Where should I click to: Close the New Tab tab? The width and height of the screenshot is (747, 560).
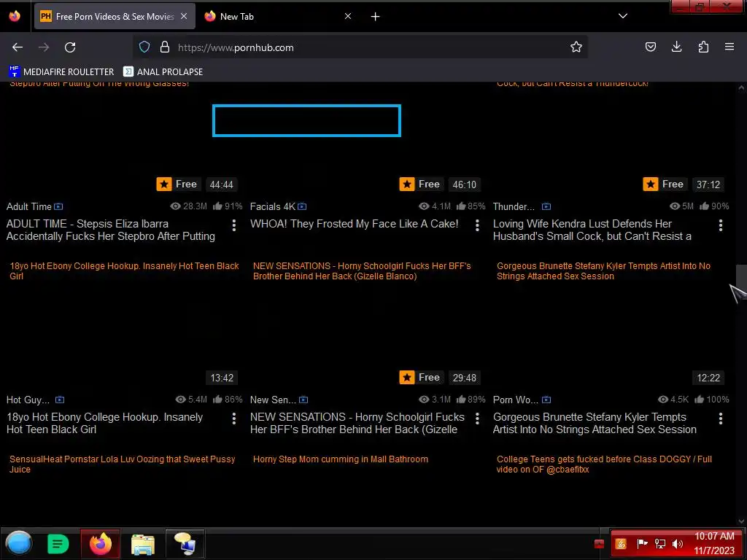348,16
